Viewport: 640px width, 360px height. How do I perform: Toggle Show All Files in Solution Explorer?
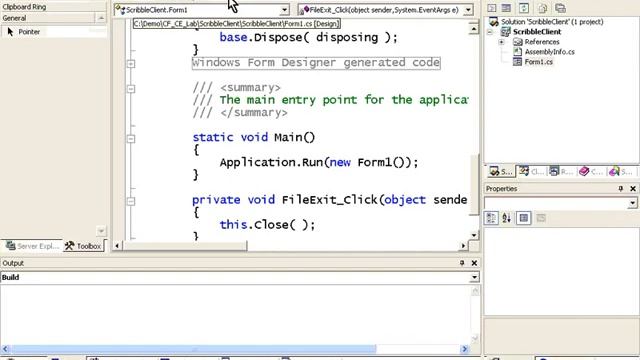point(542,8)
